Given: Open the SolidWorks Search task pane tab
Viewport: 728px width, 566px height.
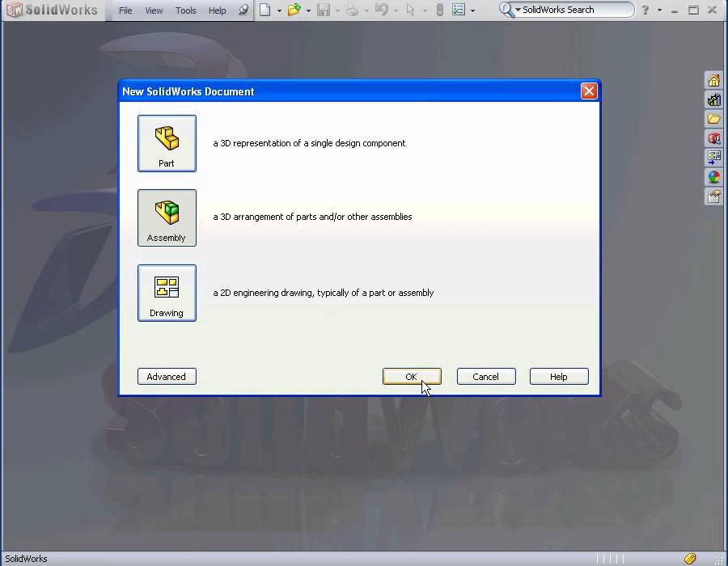Looking at the screenshot, I should 713,138.
